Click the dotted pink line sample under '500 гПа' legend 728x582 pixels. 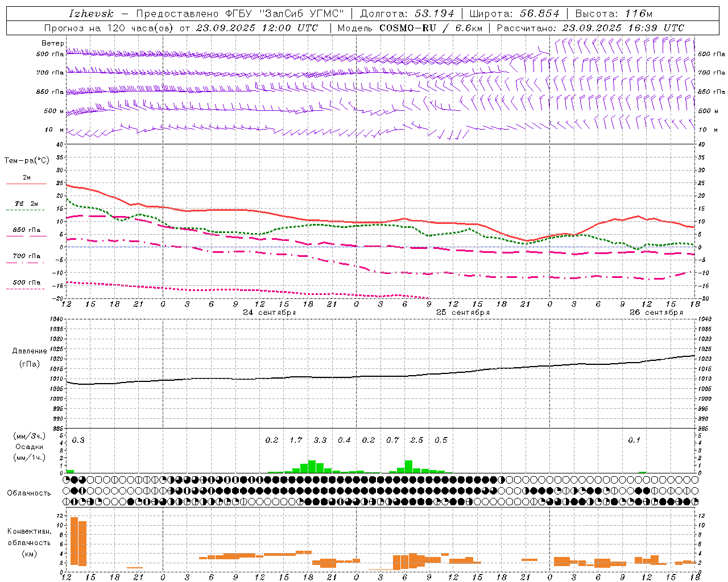[26, 289]
